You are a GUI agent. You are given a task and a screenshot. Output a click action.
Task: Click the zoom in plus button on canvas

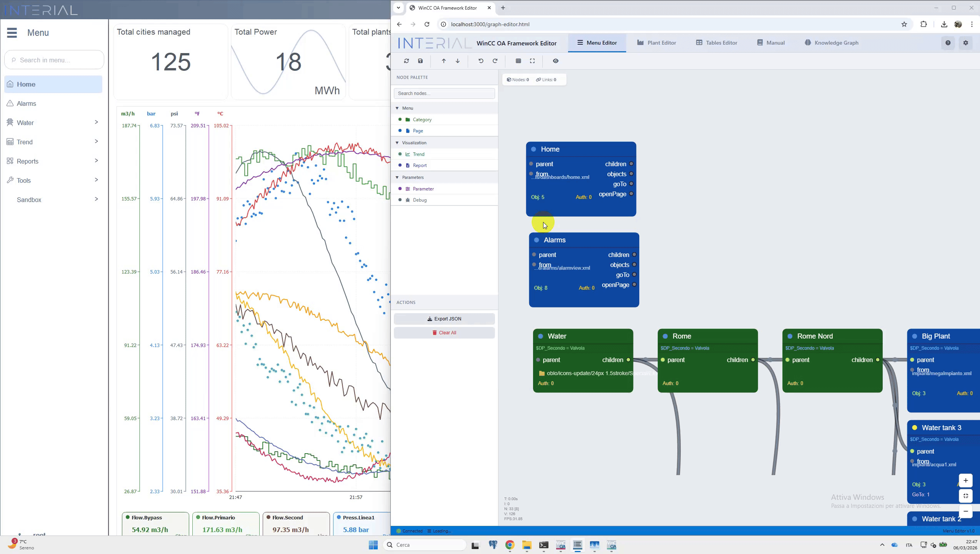pos(965,481)
